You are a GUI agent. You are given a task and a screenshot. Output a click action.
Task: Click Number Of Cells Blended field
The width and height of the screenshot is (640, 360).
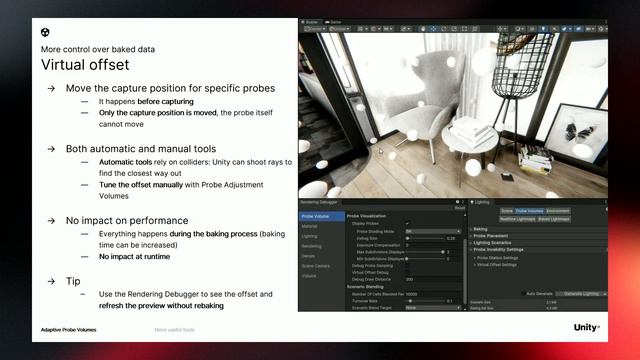coord(433,294)
